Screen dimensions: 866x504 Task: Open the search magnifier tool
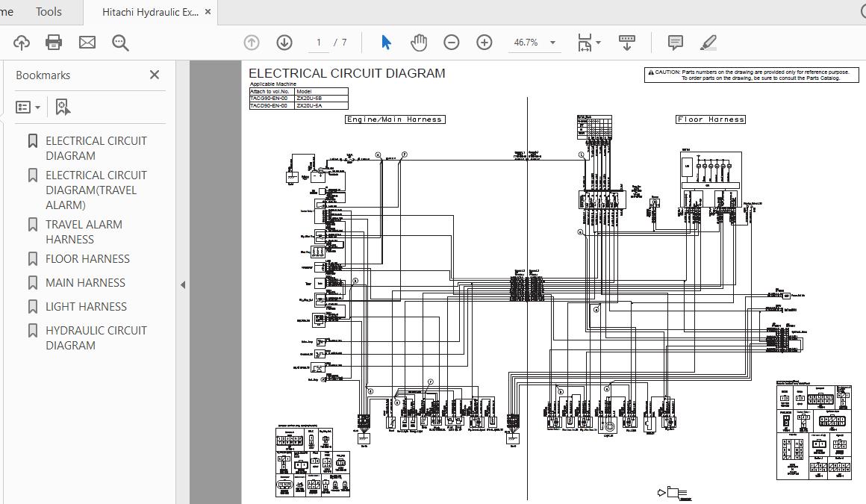coord(120,43)
